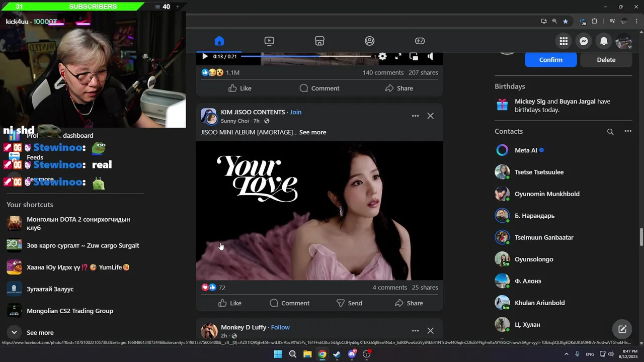Viewport: 644px width, 362px height.
Task: Play the video at 0:13
Action: click(x=205, y=56)
